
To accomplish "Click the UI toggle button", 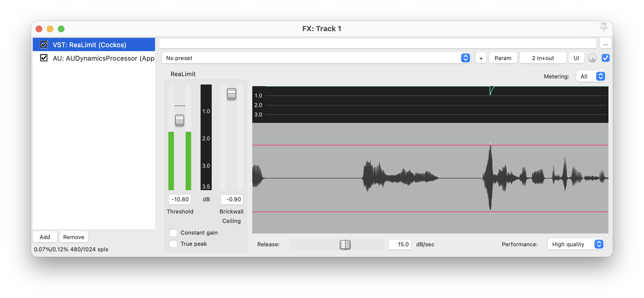I will [x=576, y=58].
